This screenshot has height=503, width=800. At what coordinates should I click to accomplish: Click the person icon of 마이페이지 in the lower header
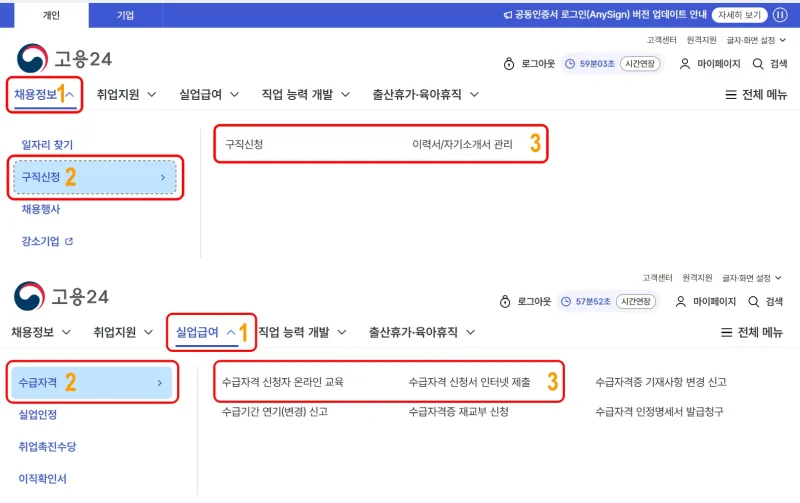(681, 301)
